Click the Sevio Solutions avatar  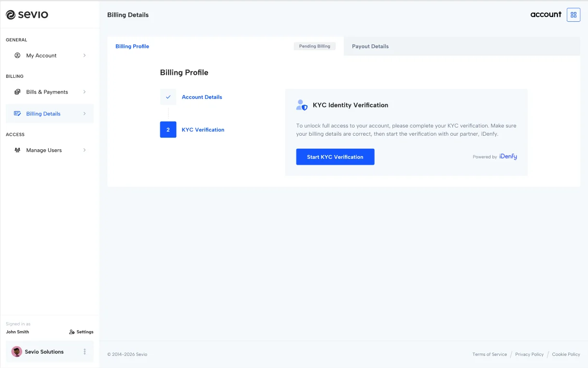tap(17, 352)
